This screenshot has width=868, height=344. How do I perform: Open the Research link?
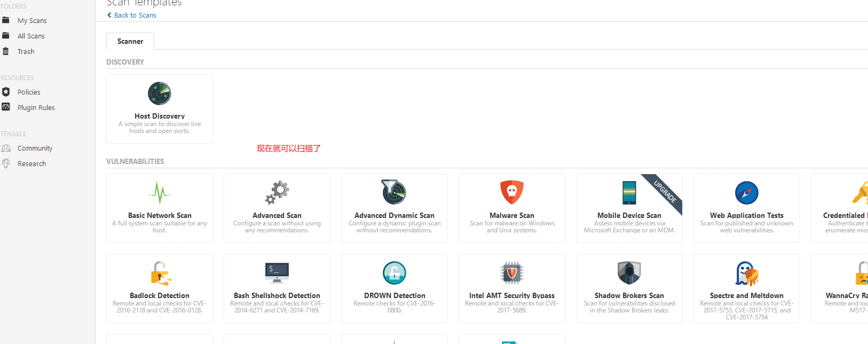[32, 163]
